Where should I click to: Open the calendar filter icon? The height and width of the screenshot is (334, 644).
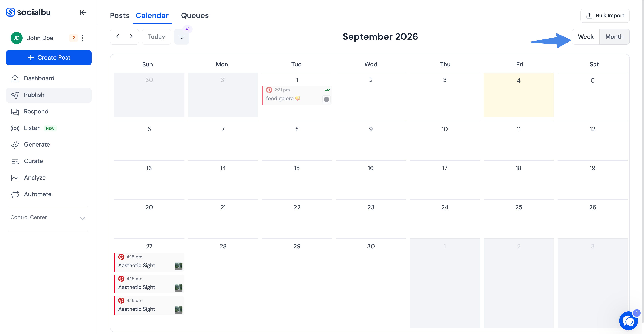(x=182, y=37)
